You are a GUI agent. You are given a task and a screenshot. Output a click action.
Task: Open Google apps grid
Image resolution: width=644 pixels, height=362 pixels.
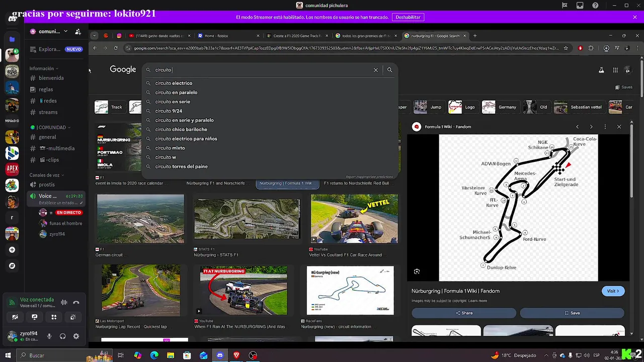(x=615, y=70)
